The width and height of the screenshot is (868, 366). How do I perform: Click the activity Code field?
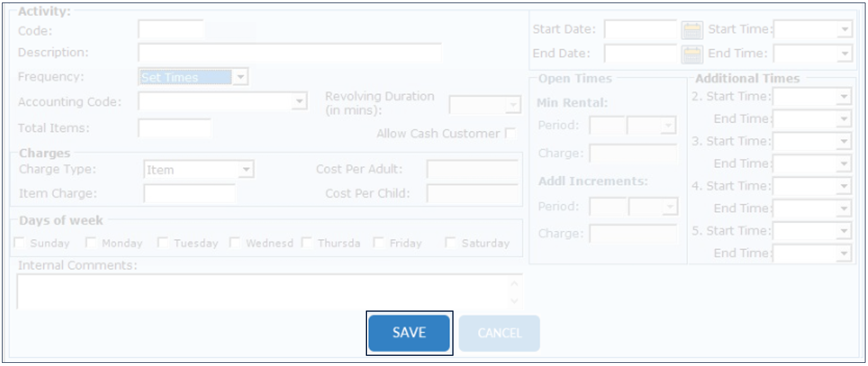(x=171, y=30)
